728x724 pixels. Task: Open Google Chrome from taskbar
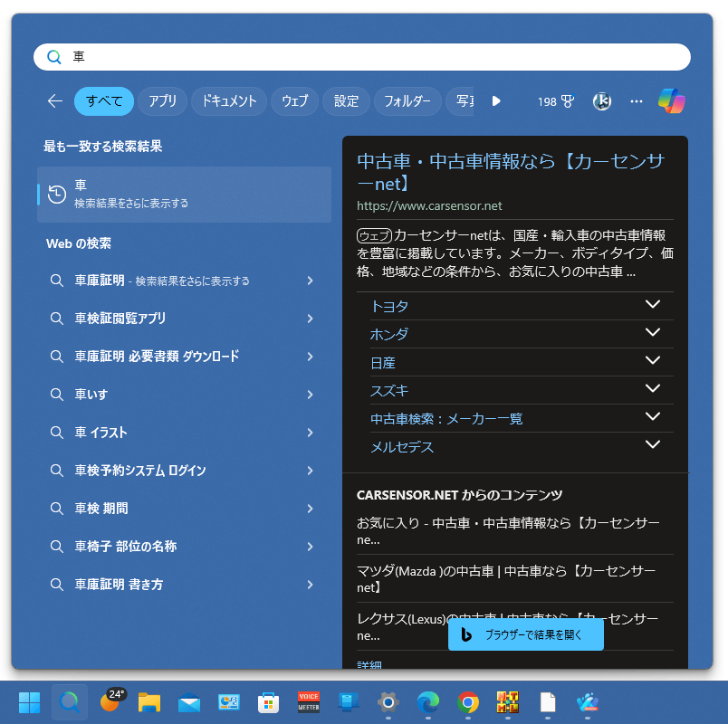click(468, 702)
